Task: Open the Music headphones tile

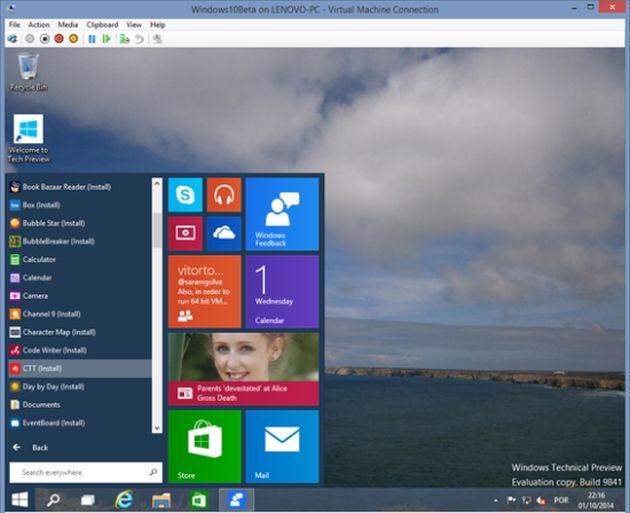Action: [224, 195]
